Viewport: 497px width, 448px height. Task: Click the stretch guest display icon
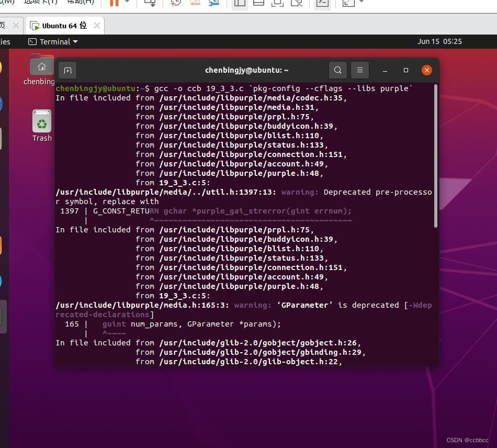(348, 3)
